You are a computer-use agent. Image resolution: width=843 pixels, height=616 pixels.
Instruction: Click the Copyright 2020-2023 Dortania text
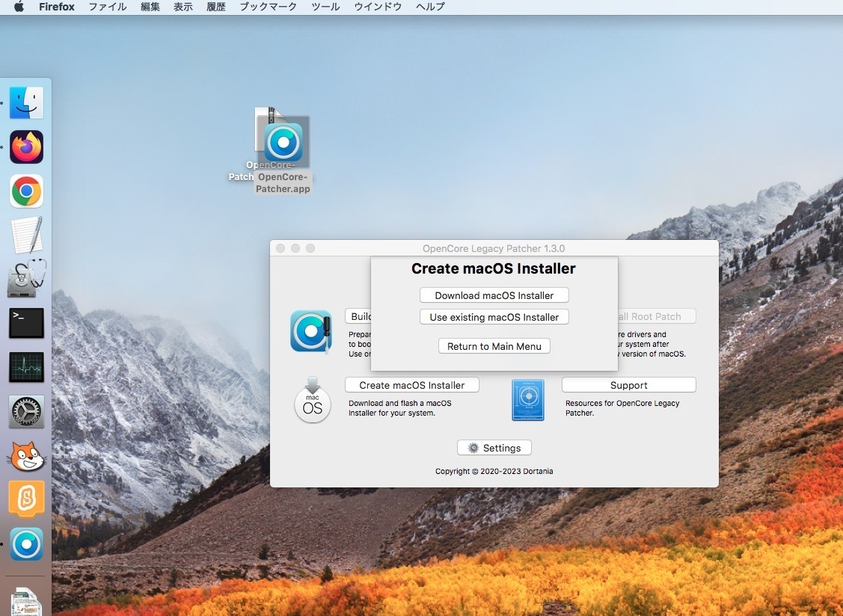(x=494, y=472)
